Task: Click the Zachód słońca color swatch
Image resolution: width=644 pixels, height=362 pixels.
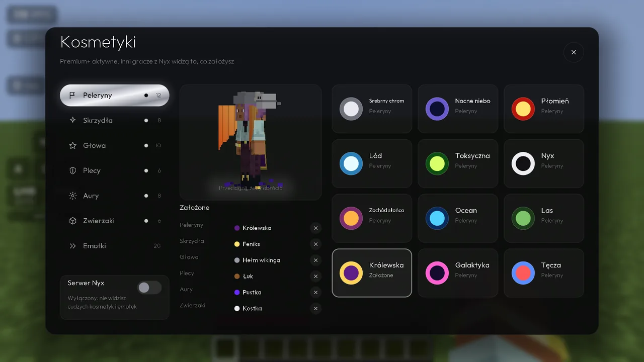Action: coord(351,218)
